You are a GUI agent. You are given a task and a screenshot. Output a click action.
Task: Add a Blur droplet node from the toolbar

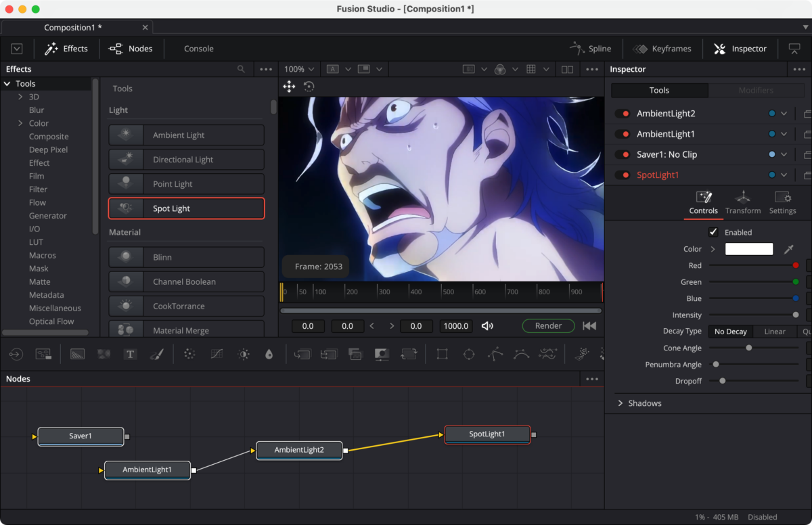coord(269,354)
